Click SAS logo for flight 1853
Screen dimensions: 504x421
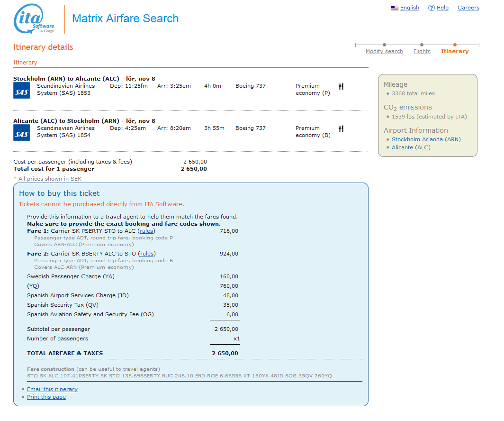coord(21,90)
